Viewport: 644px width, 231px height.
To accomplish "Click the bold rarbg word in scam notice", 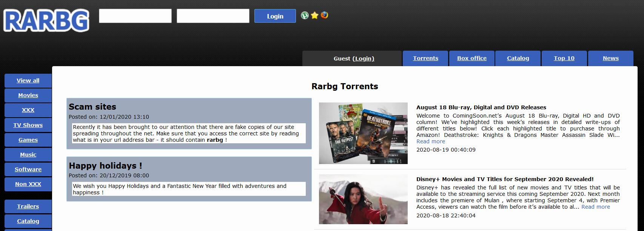I will [x=215, y=140].
